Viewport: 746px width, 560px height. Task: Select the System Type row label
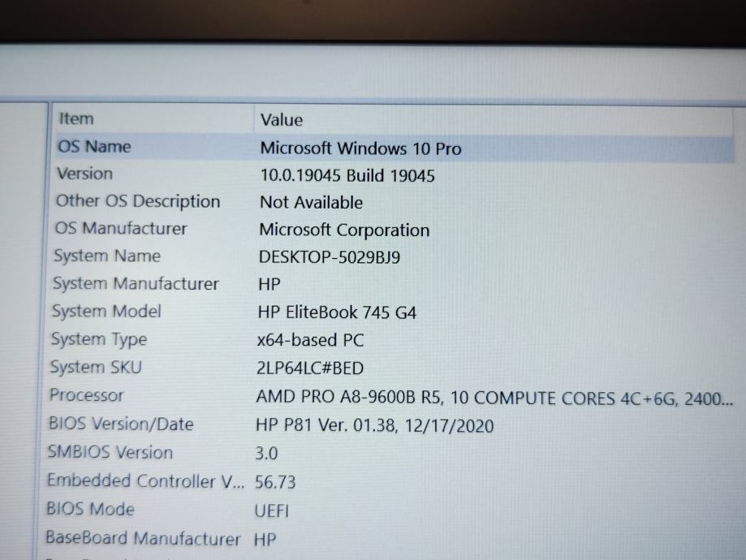(99, 339)
